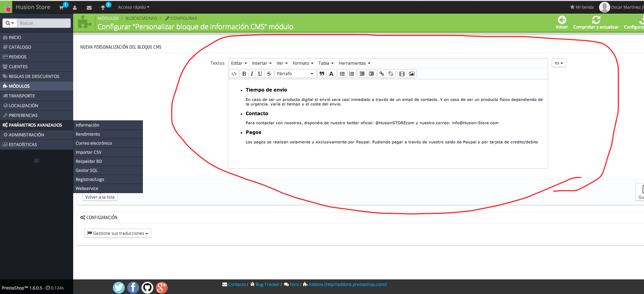Open Gestione sus traducciones dropdown
Viewport: 644px width, 294px height.
pyautogui.click(x=117, y=233)
